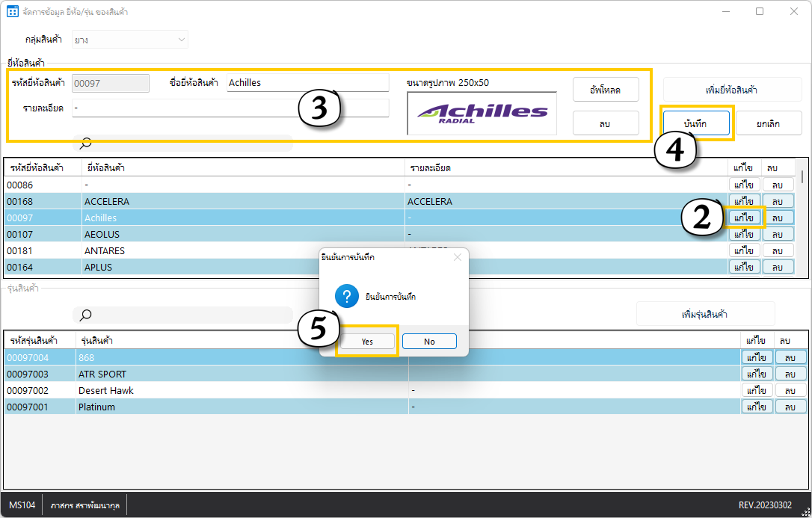Click the add model (เพิ่มรุ่นสินค้า) button
The height and width of the screenshot is (518, 812).
pos(705,314)
